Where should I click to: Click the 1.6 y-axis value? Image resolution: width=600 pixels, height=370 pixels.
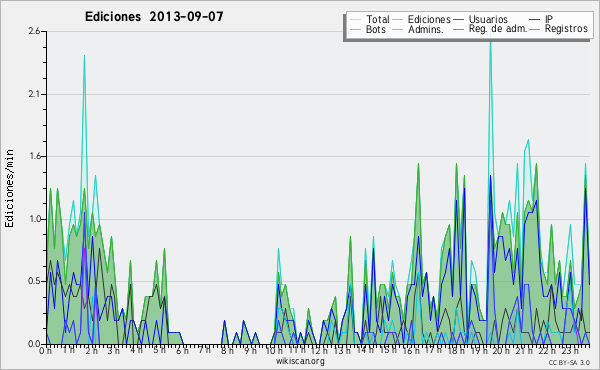[34, 156]
